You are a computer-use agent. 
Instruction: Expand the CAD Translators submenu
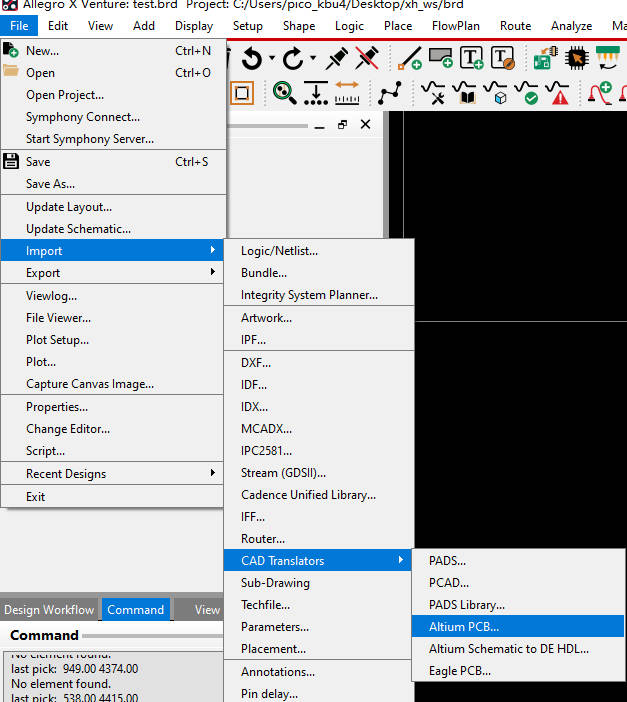(x=318, y=560)
